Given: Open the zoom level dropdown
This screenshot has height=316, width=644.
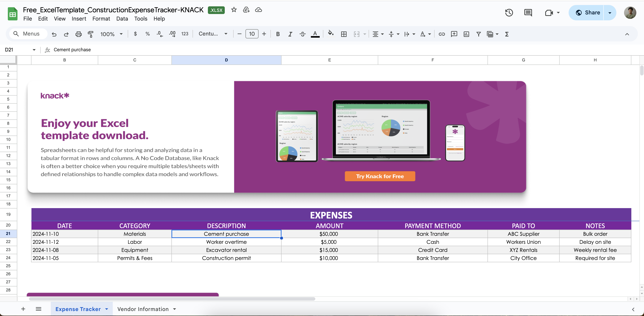Looking at the screenshot, I should pyautogui.click(x=111, y=34).
